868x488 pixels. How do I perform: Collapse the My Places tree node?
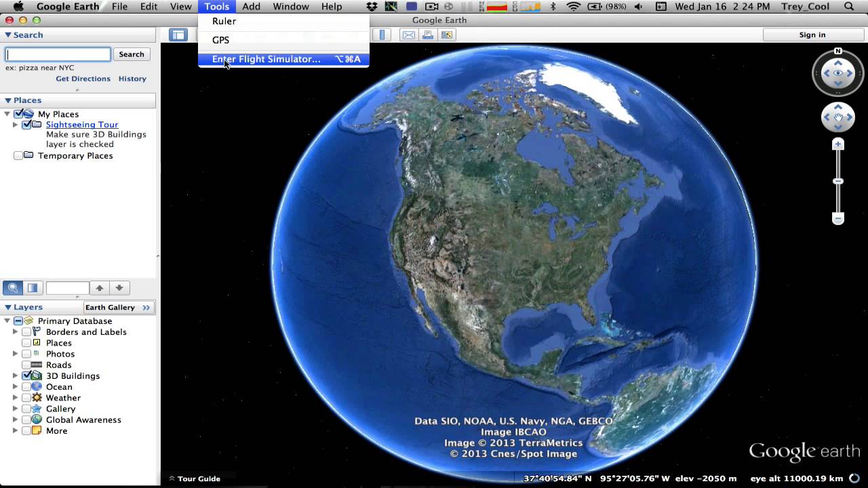7,114
